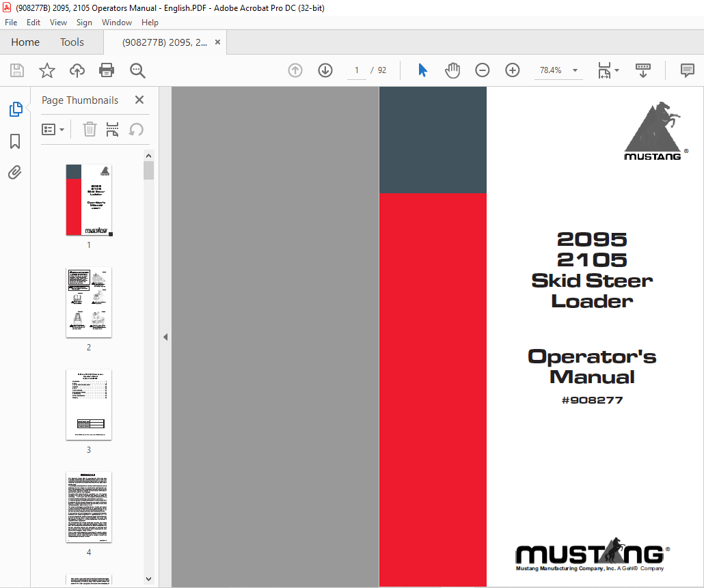
Task: Delete selected page with trash icon
Action: tap(90, 129)
